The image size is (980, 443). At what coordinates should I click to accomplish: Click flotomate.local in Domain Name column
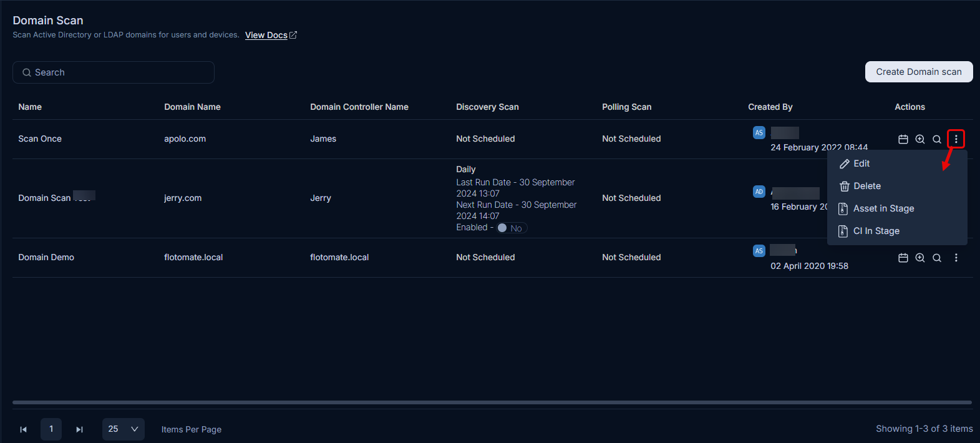pos(193,257)
